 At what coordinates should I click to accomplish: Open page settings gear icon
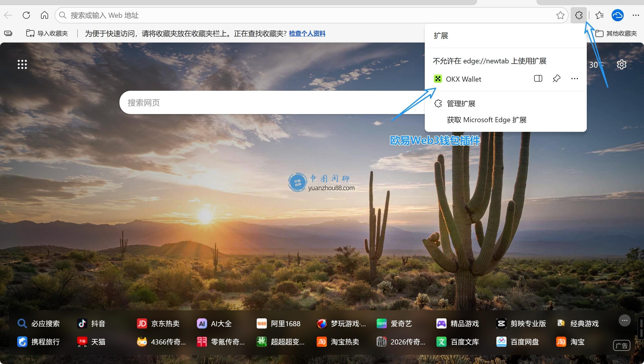621,64
